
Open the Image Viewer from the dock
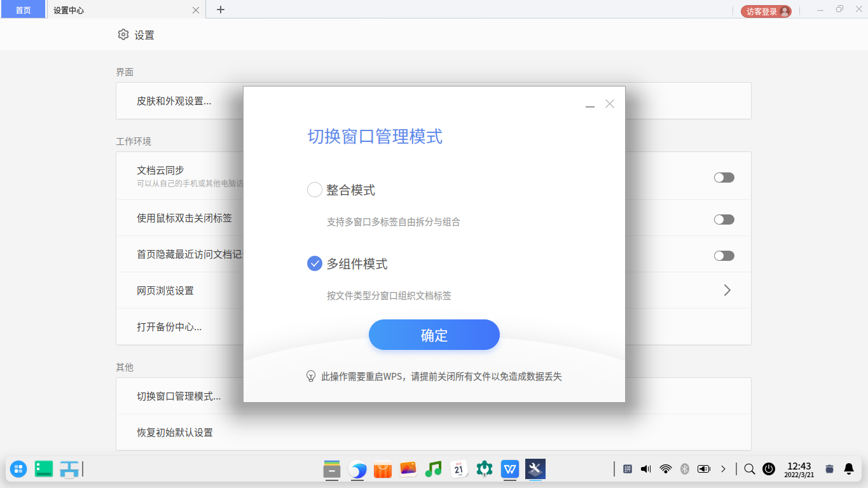(408, 470)
